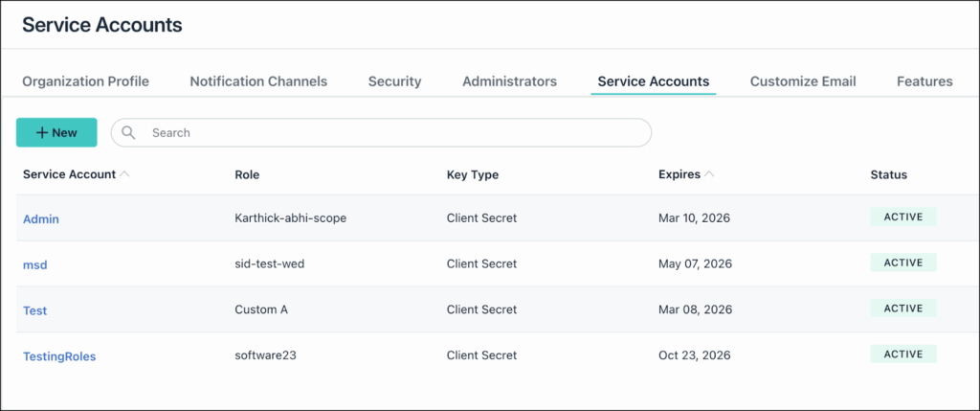Switch to the Notification Channels tab
Screen dimensions: 980x411
click(x=258, y=81)
